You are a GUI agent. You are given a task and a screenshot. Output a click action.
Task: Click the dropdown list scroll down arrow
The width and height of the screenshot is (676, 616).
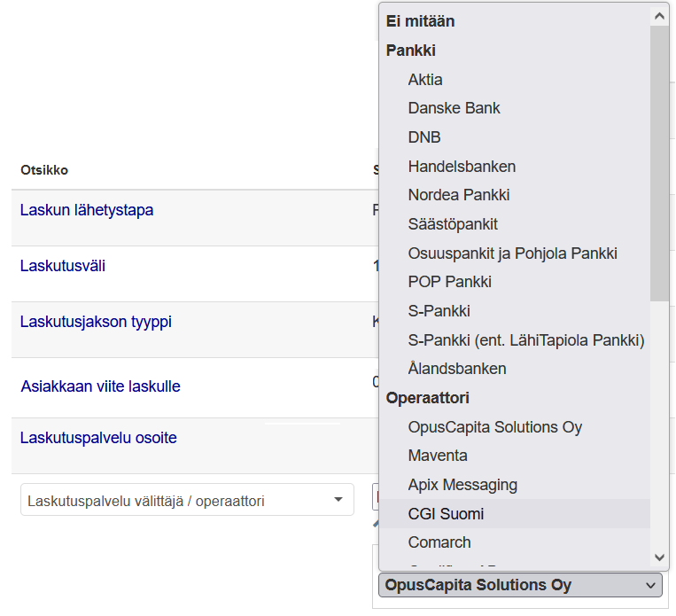pyautogui.click(x=659, y=557)
